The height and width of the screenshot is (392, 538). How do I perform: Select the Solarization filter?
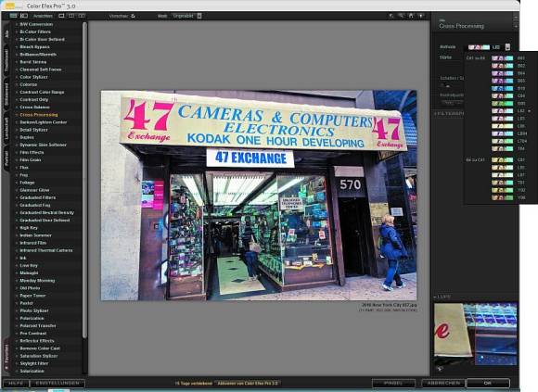click(x=32, y=371)
